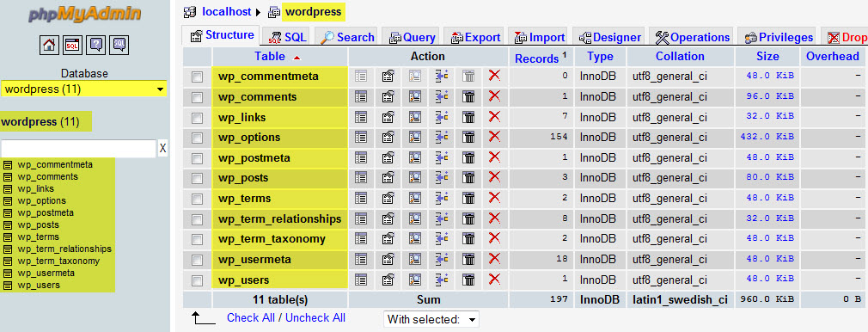Screen dimensions: 868x332
Task: View structure of wp_terms table icon
Action: (x=388, y=198)
